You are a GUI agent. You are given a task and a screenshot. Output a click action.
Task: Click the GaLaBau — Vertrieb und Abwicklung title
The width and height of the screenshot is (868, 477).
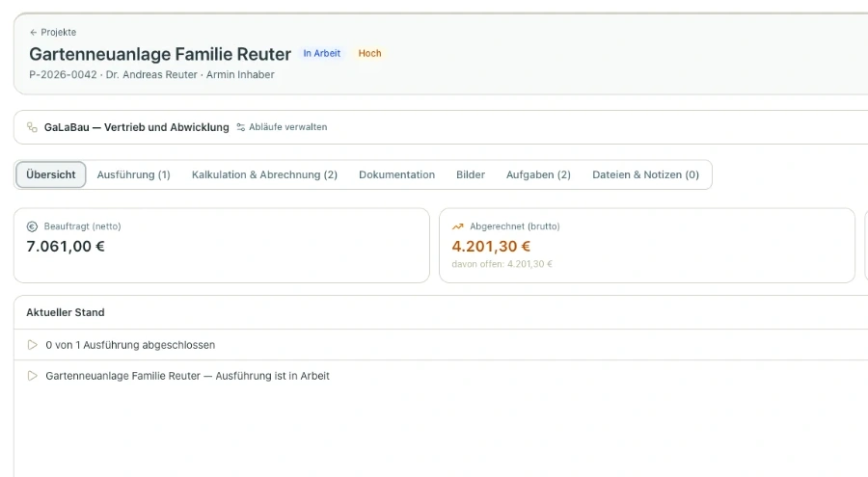[136, 127]
